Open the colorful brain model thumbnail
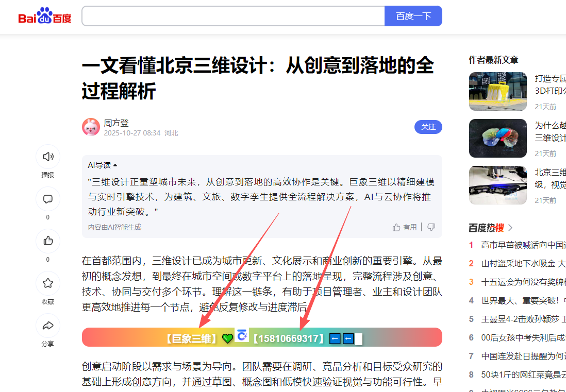 pos(498,138)
